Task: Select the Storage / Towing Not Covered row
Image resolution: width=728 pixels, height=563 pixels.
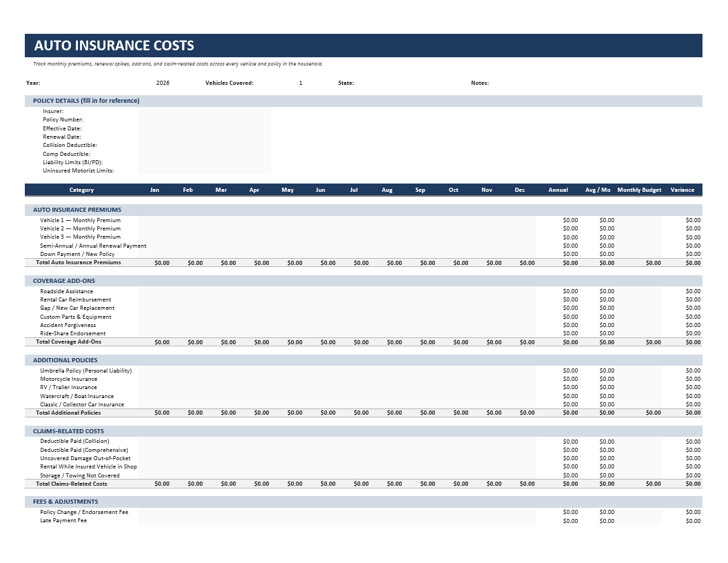Action: tap(363, 475)
